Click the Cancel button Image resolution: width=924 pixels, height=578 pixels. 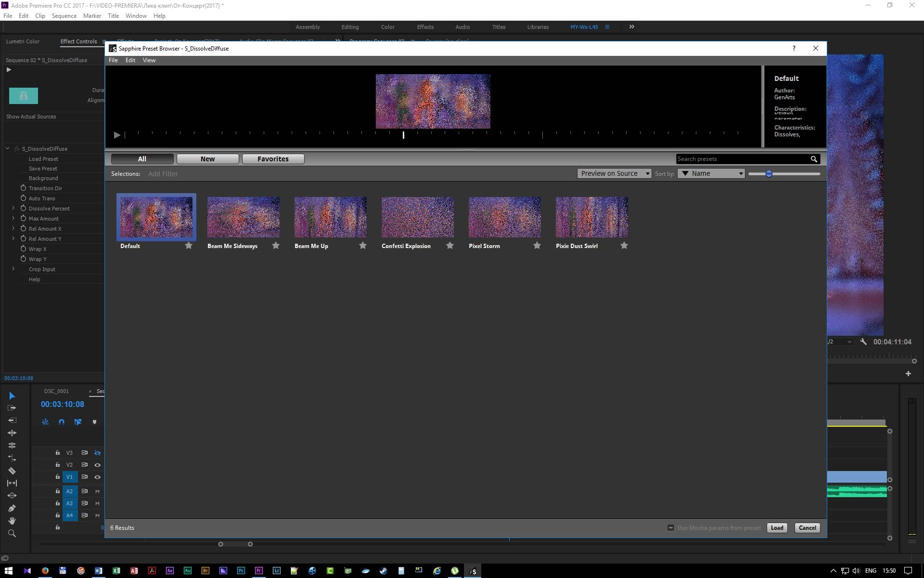click(x=808, y=528)
